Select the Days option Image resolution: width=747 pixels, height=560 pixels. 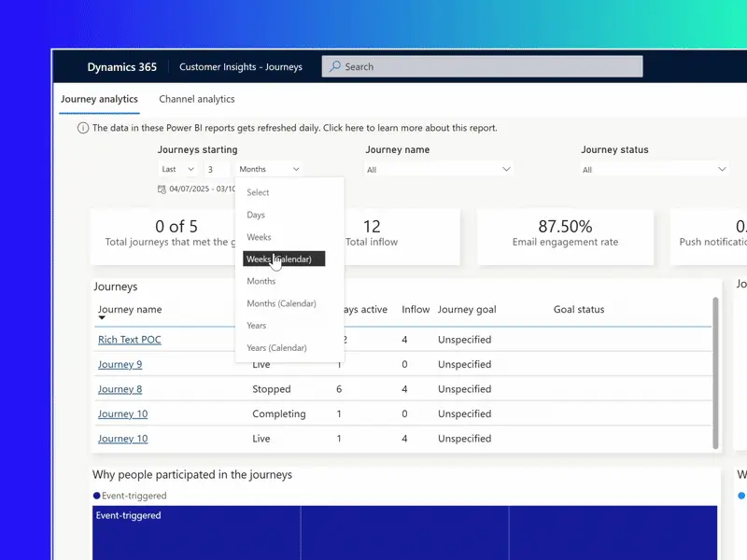(256, 215)
